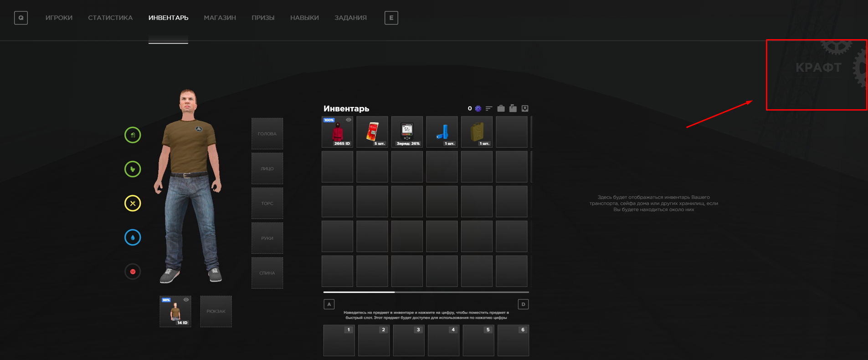Click the blue thirst water drop icon

click(x=133, y=238)
